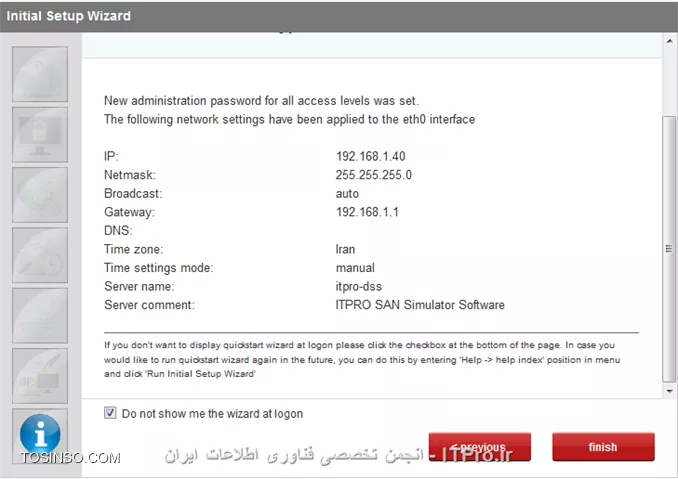Click the time settings mode value 'manual'
678x479 pixels.
[355, 268]
